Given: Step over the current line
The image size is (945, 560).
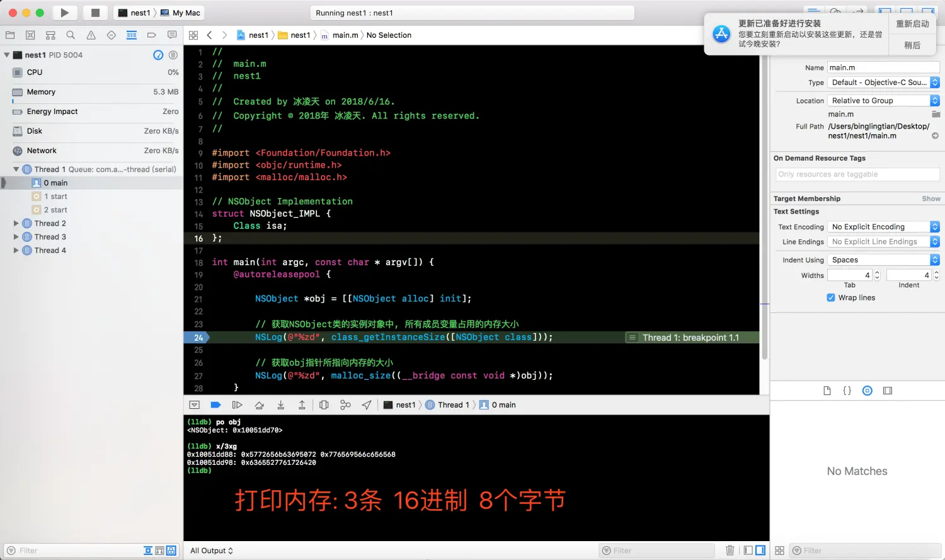Looking at the screenshot, I should (x=259, y=405).
